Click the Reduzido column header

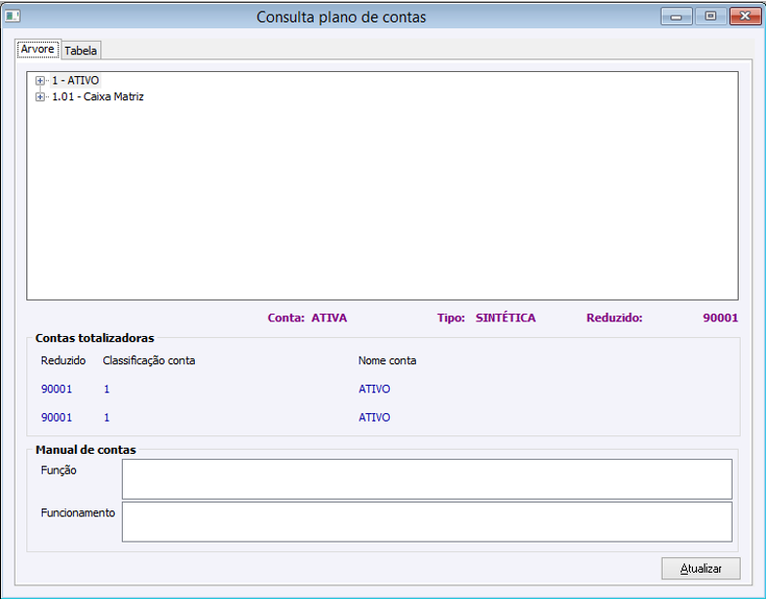(x=63, y=361)
